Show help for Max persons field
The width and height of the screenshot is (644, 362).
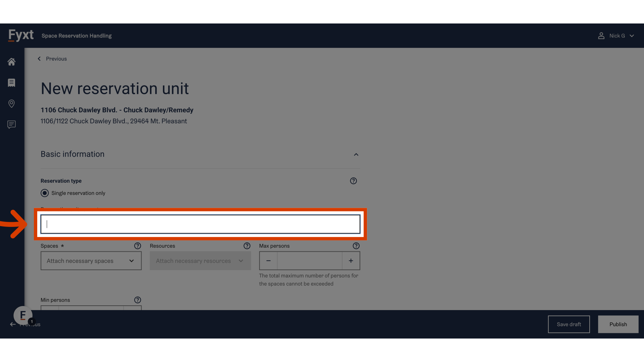coord(356,246)
